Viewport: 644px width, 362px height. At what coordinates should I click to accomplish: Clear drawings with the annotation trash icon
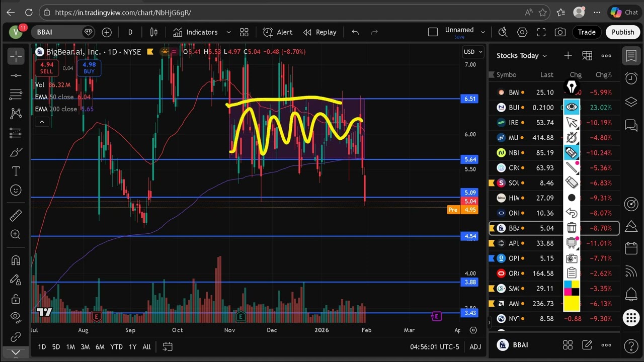572,228
